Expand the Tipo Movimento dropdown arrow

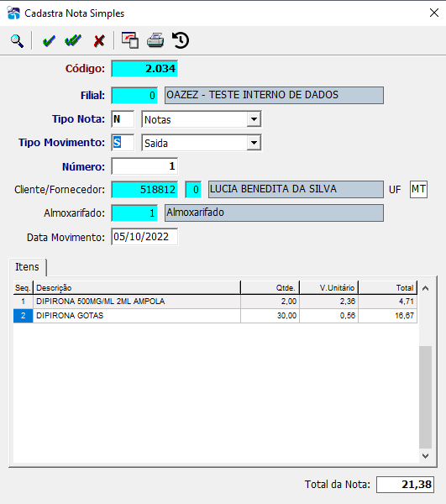pyautogui.click(x=254, y=143)
